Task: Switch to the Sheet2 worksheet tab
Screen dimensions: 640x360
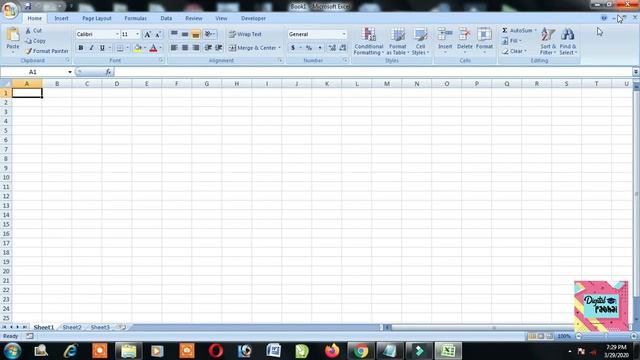Action: [x=72, y=327]
